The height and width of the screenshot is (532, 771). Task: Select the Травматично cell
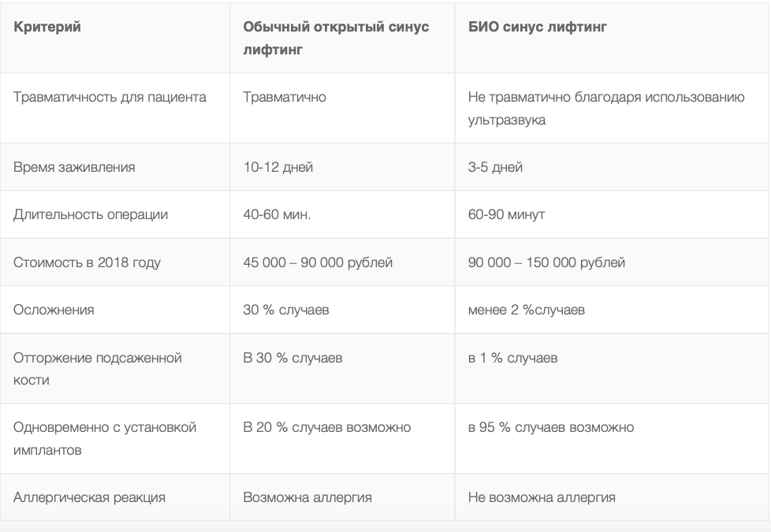click(285, 97)
